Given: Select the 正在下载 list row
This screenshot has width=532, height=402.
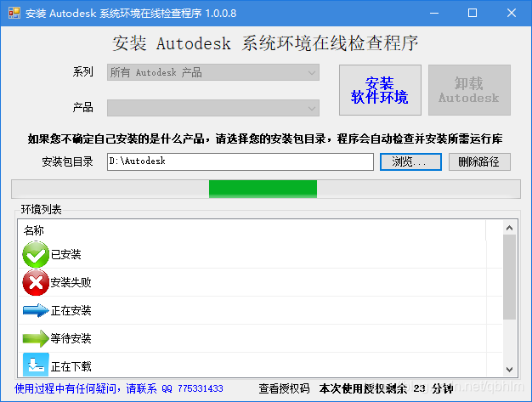Looking at the screenshot, I should click(x=261, y=365).
